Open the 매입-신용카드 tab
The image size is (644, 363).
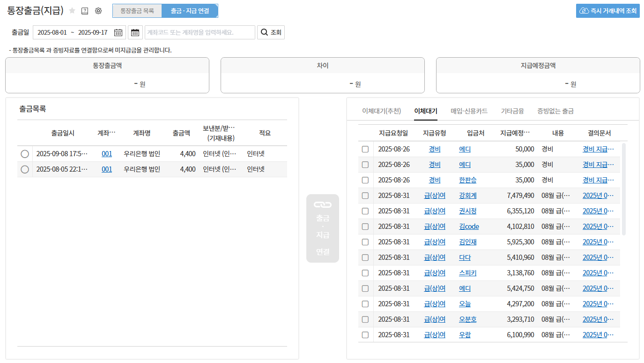(x=469, y=111)
